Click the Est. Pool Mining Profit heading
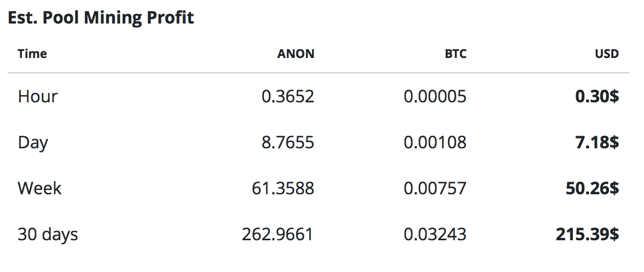Viewport: 644px width, 272px height. 101,18
